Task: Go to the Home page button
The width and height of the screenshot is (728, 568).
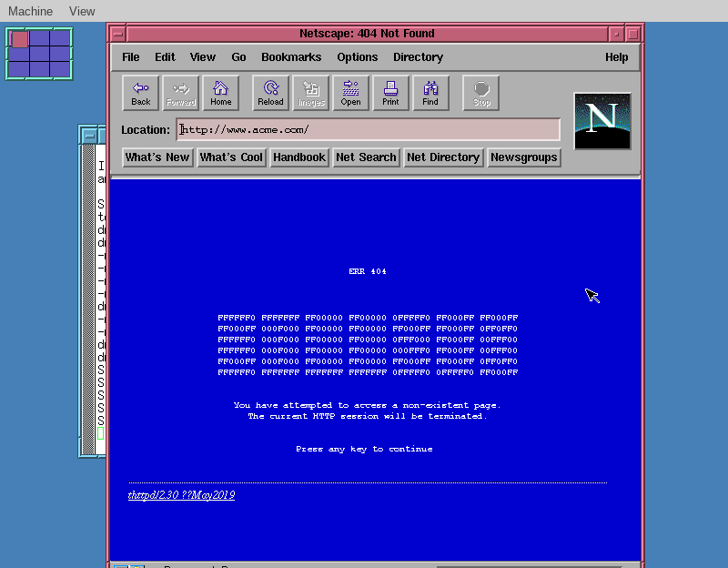Action: (221, 93)
